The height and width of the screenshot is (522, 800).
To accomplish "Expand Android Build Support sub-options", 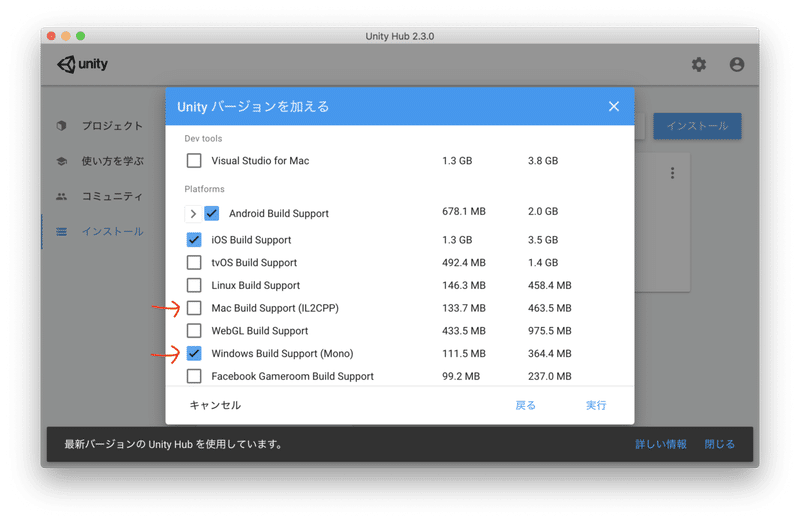I will [193, 214].
